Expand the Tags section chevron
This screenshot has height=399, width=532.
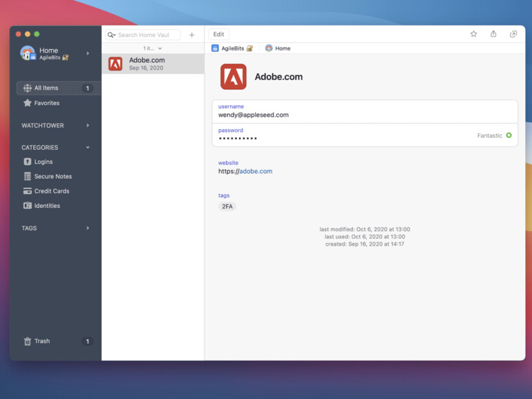click(88, 228)
